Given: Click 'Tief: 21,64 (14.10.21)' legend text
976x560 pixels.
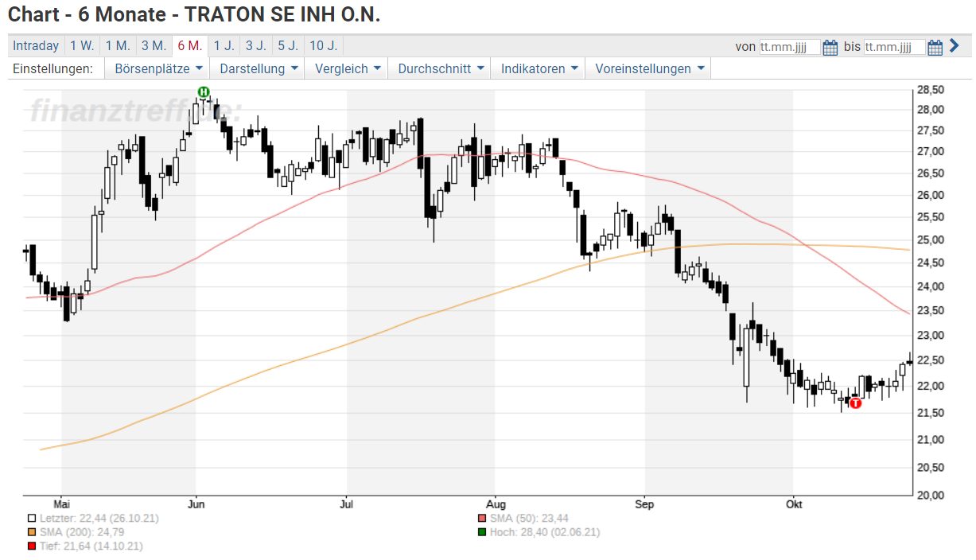Looking at the screenshot, I should point(91,546).
